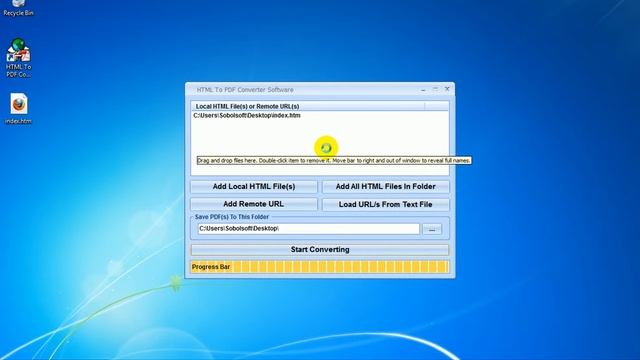Click the Start Converting button

(x=320, y=249)
